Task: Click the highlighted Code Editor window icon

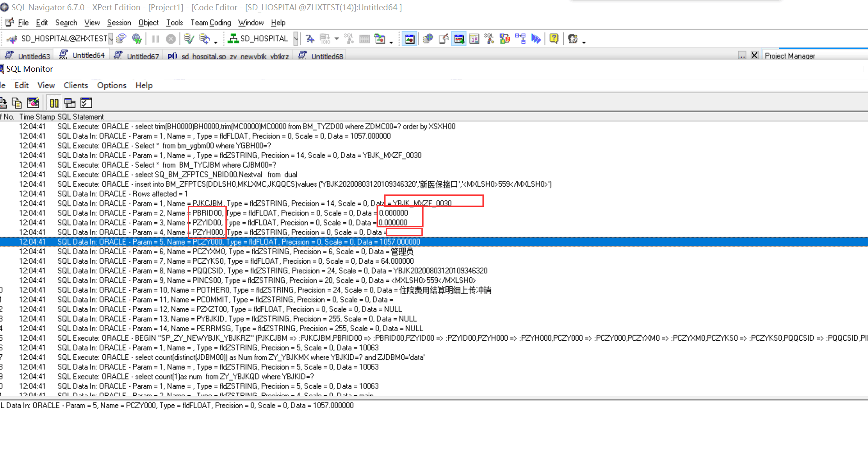Action: pyautogui.click(x=409, y=39)
